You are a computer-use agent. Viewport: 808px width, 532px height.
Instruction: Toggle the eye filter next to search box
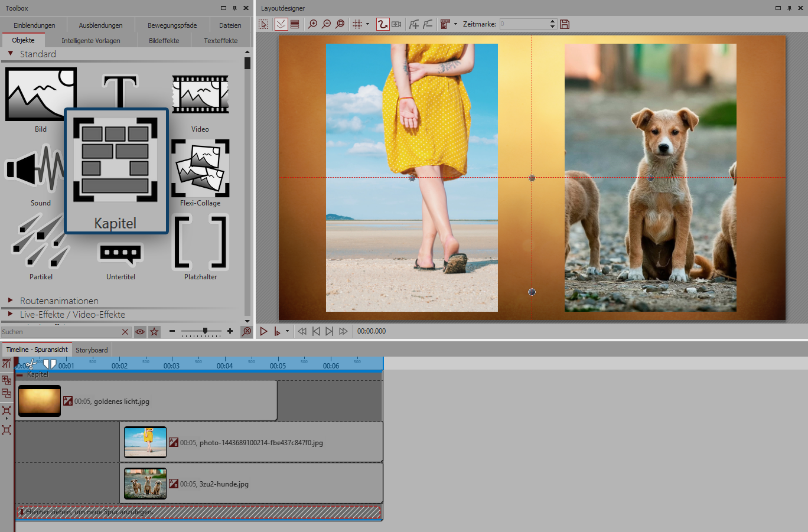point(140,332)
